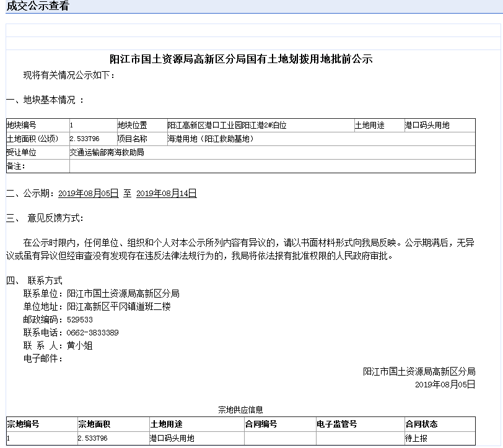
Task: Click the address line 阳江高新区平冈镇道班二楼
Action: [118, 307]
